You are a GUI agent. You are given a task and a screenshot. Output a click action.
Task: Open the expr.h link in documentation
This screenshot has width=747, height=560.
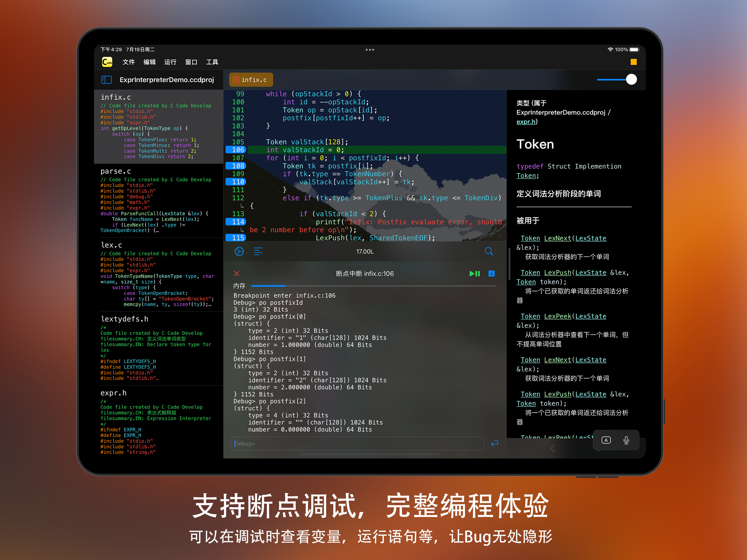click(x=526, y=122)
